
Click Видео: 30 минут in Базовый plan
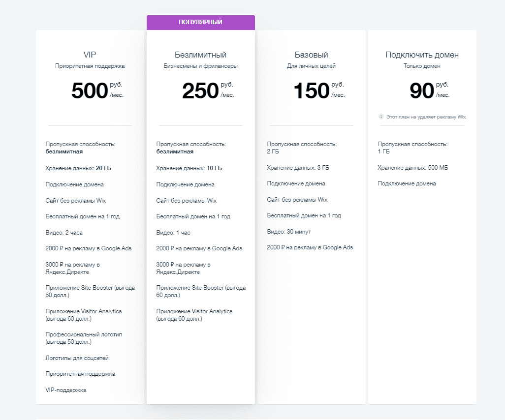point(289,232)
